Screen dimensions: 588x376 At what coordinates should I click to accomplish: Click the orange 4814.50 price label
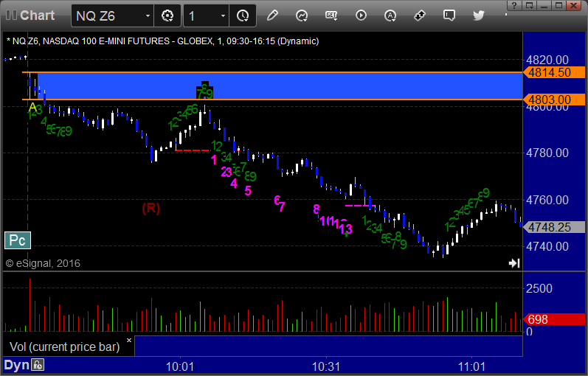[x=554, y=72]
